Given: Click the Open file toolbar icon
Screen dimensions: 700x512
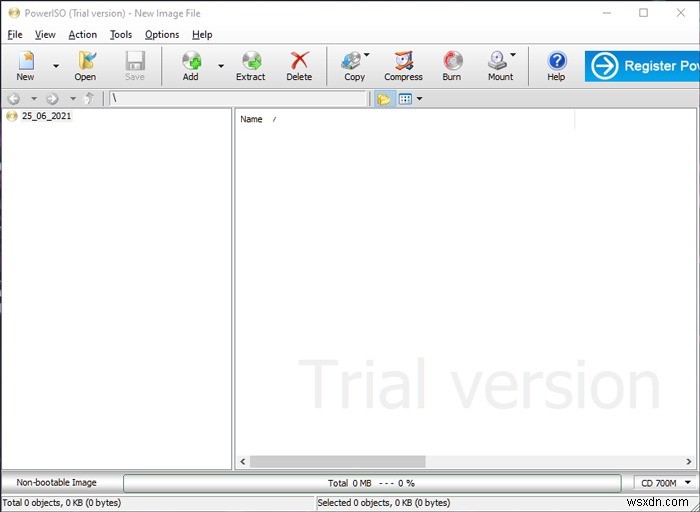Looking at the screenshot, I should pyautogui.click(x=85, y=66).
